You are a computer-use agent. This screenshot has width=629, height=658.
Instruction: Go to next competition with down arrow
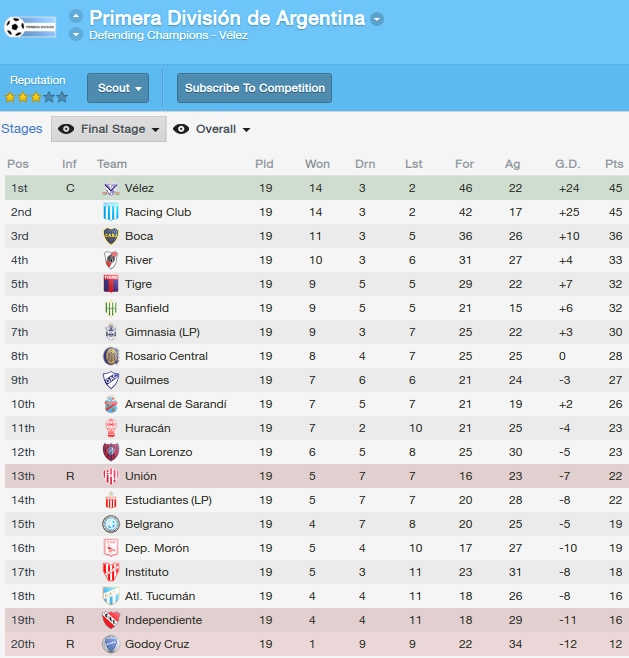click(x=76, y=34)
